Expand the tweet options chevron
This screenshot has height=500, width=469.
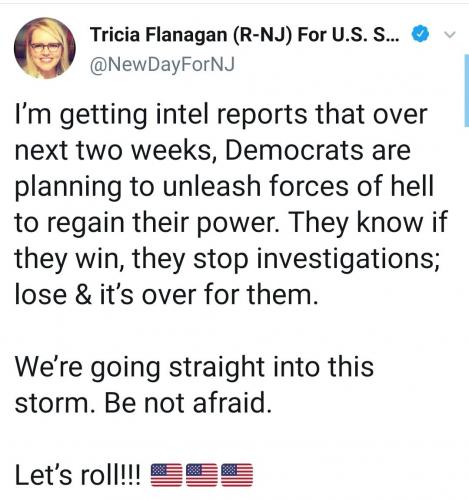pyautogui.click(x=450, y=34)
